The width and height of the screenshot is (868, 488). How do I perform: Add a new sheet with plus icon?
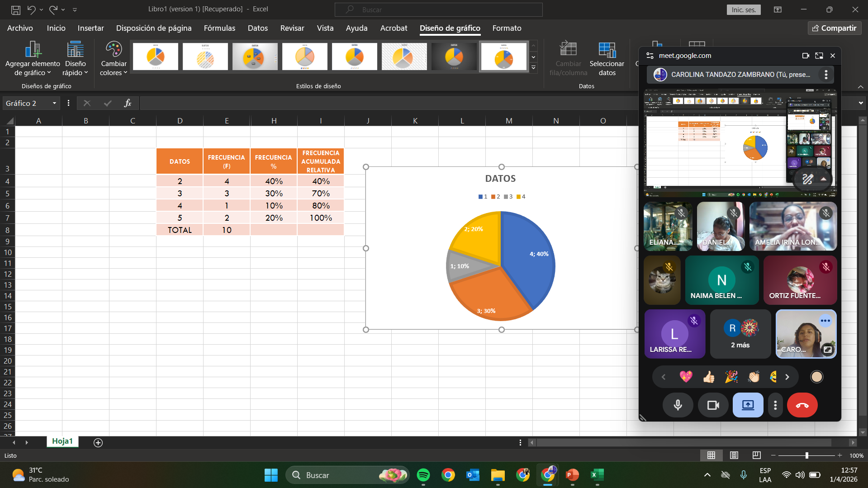(98, 442)
